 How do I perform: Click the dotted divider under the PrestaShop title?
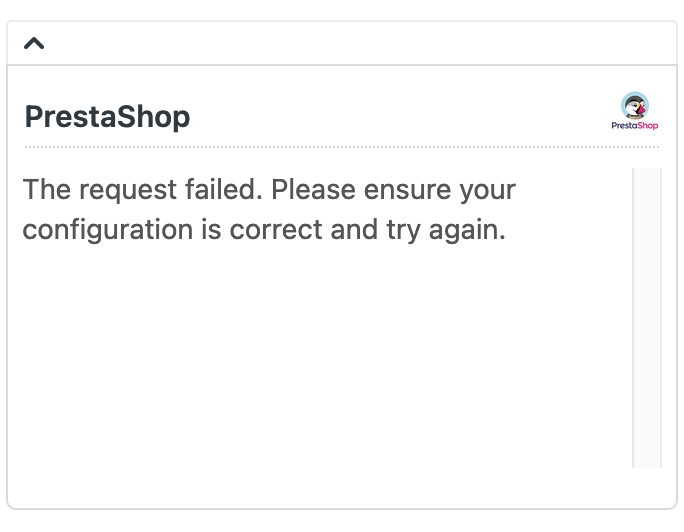tap(340, 147)
